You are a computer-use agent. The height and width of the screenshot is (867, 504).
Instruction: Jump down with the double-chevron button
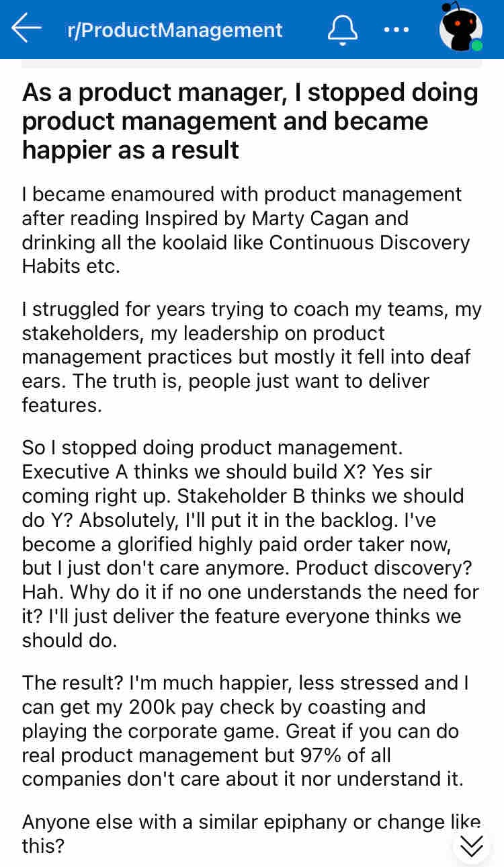(472, 845)
